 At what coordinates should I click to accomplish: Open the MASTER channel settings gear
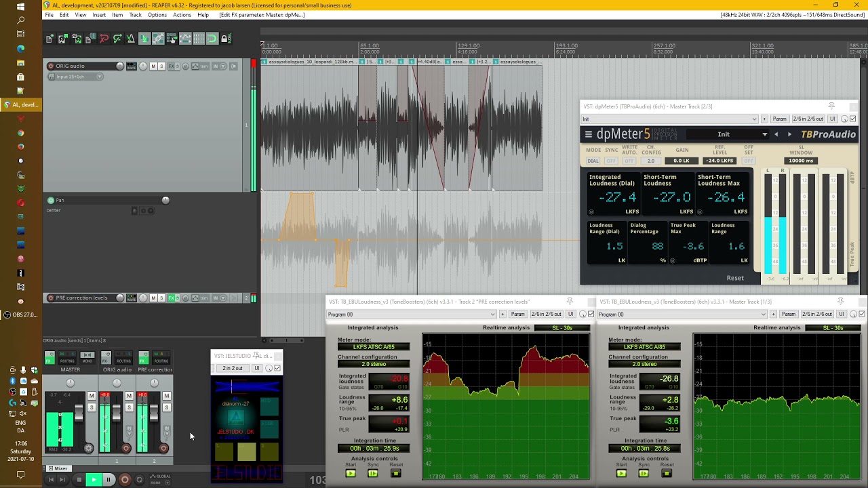click(x=88, y=448)
